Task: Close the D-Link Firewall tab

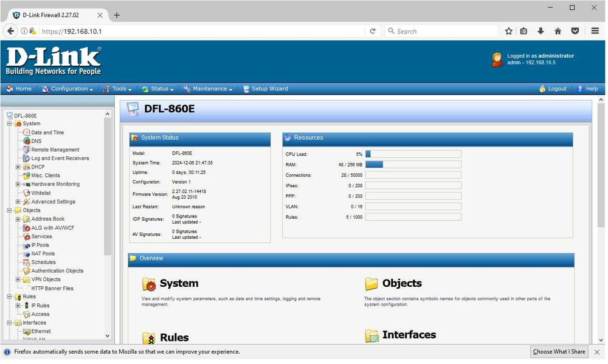Action: [x=100, y=16]
